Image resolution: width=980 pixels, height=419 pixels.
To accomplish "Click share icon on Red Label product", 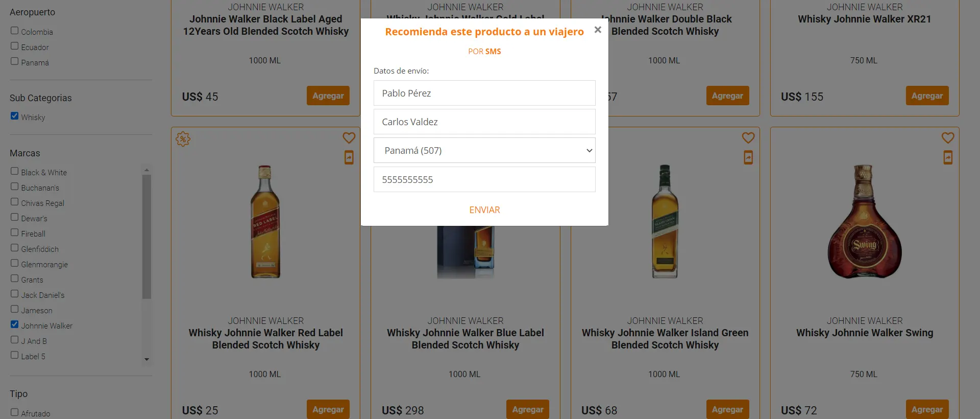I will (x=349, y=157).
